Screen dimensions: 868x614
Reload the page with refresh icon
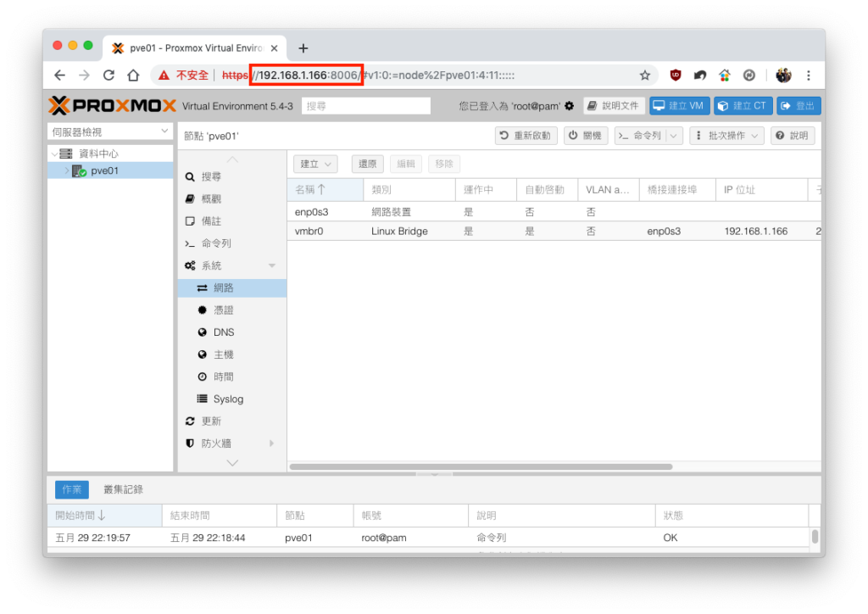(108, 75)
